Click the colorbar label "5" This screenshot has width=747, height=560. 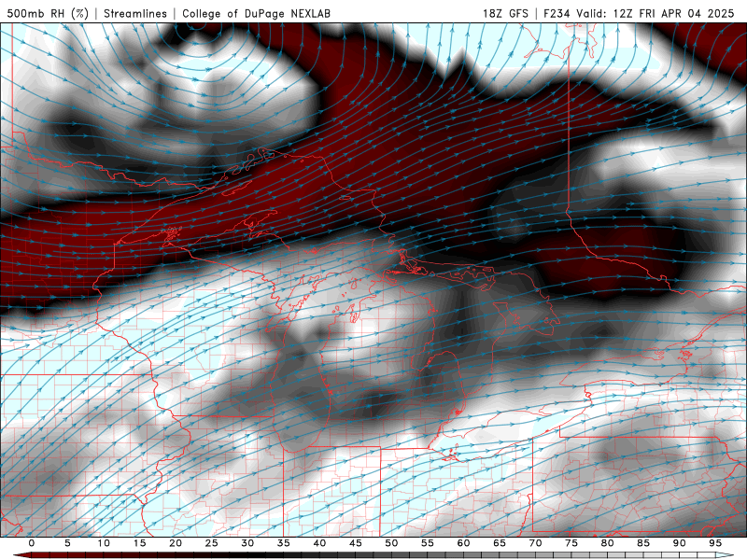coord(67,543)
